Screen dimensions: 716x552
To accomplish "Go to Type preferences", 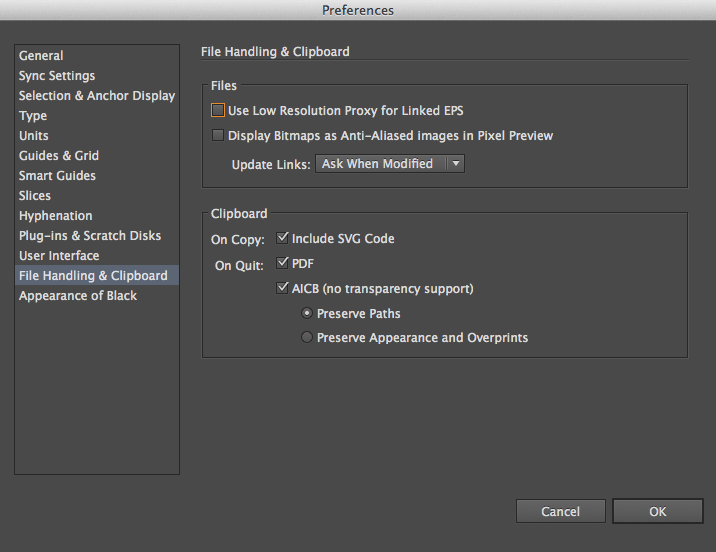I will (x=33, y=116).
